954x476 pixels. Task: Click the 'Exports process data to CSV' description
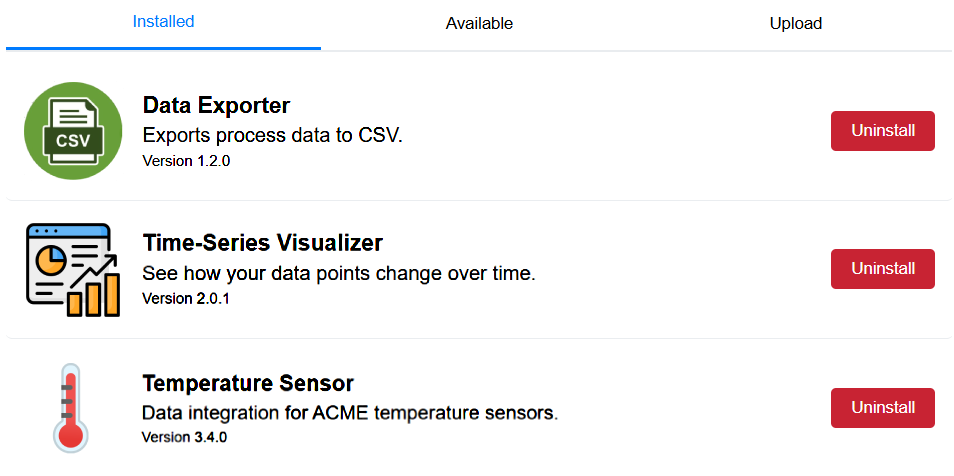(x=272, y=135)
